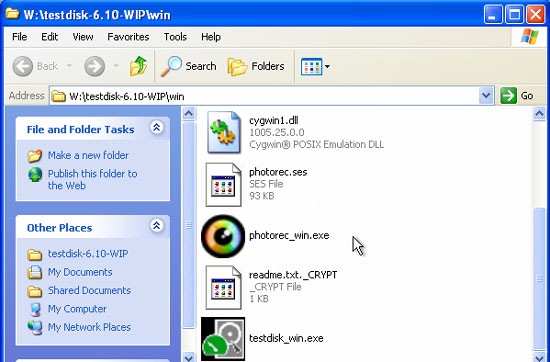The width and height of the screenshot is (550, 362).
Task: Click the Back arrow button
Action: (x=23, y=66)
